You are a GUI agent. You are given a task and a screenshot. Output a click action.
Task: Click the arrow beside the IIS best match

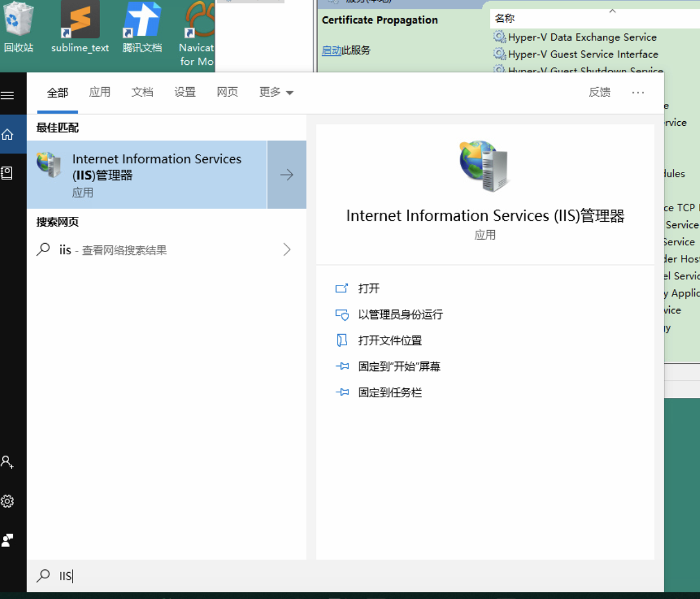tap(287, 174)
